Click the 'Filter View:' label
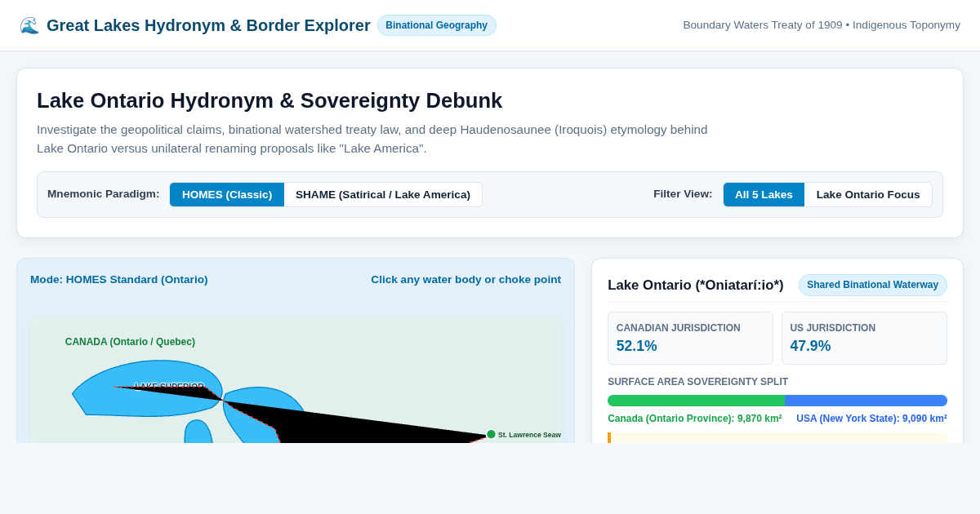The height and width of the screenshot is (514, 980). (683, 194)
